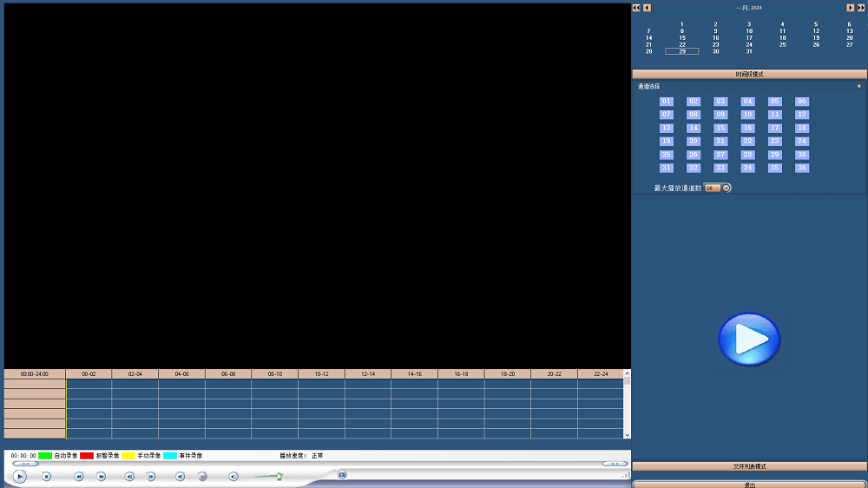Toggle channel 36 selection
This screenshot has height=488, width=868.
tap(802, 168)
